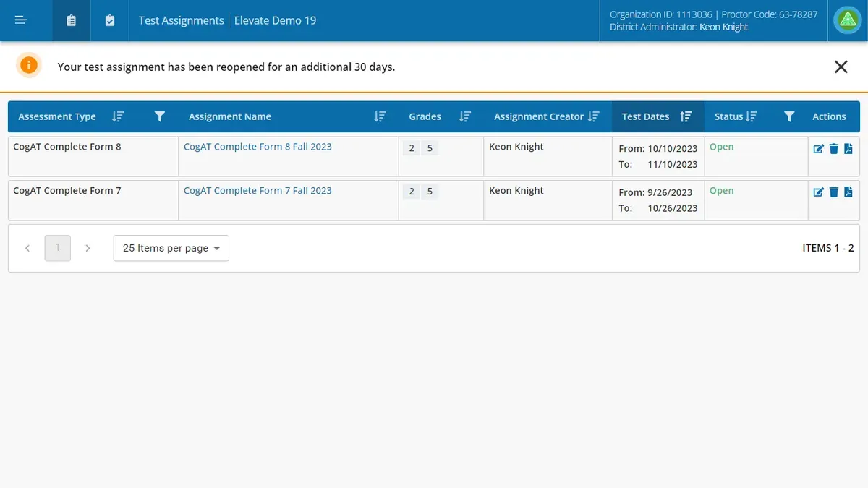Click the ITEMS 1 - 2 count
This screenshot has height=488, width=868.
click(x=827, y=248)
